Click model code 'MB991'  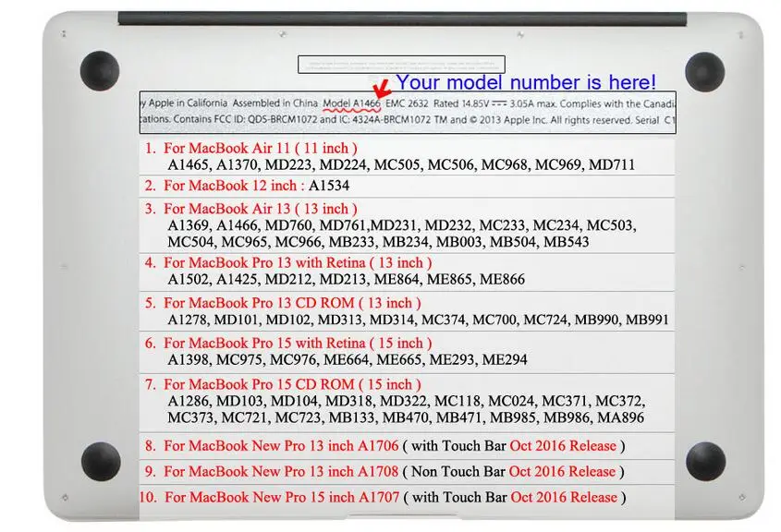(x=647, y=320)
